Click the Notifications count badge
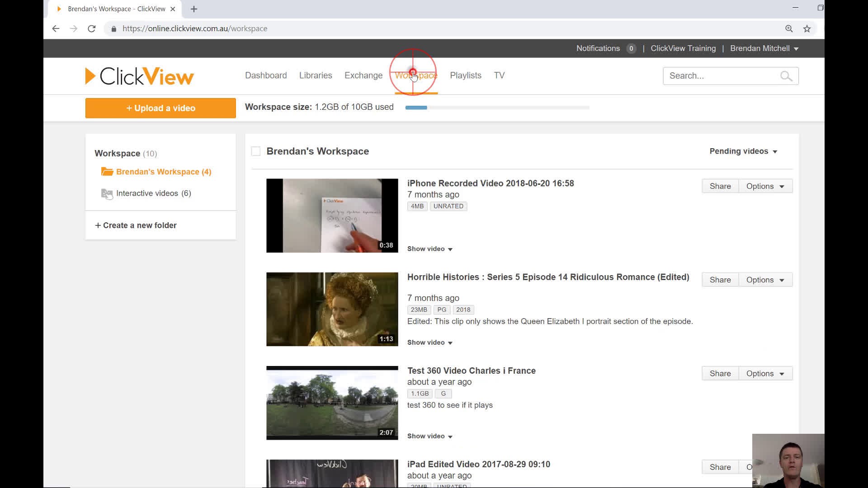This screenshot has width=868, height=488. [631, 48]
